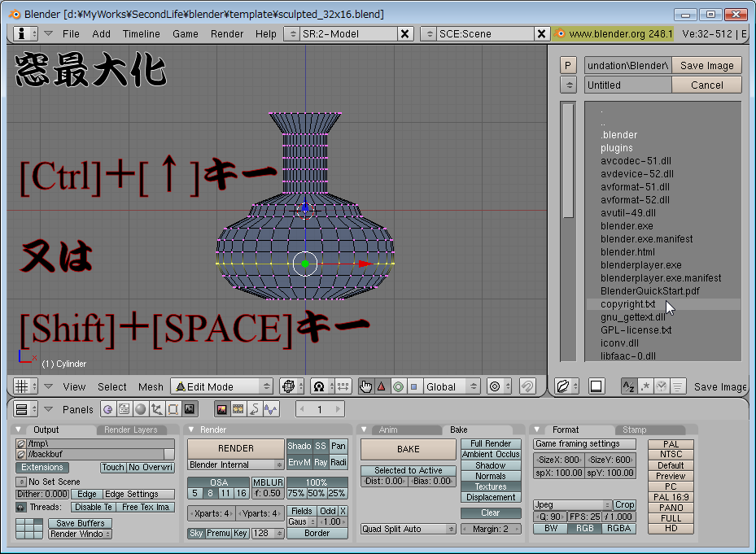The width and height of the screenshot is (756, 554).
Task: Sort files by time clock icon
Action: pyautogui.click(x=662, y=386)
